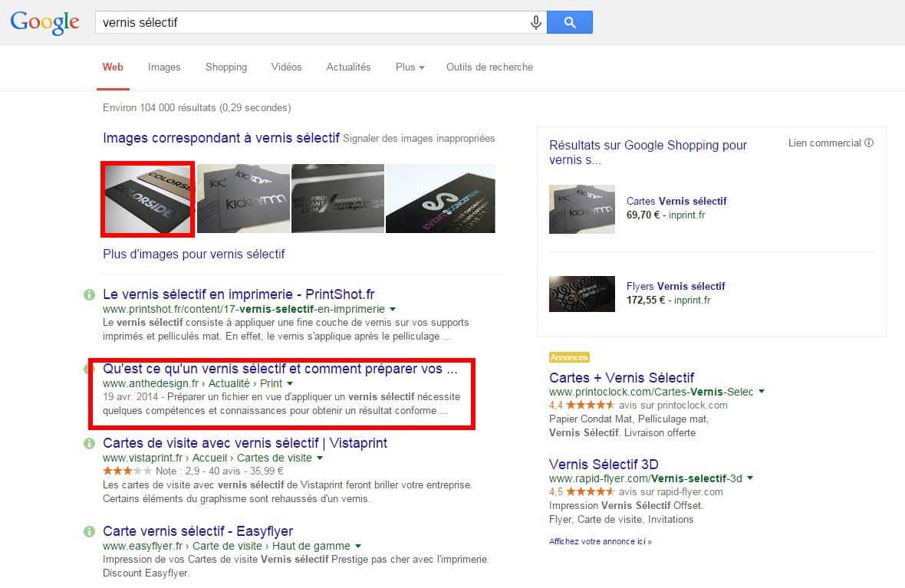Click the www.printshot.fr green URL text
The image size is (905, 588).
(244, 309)
